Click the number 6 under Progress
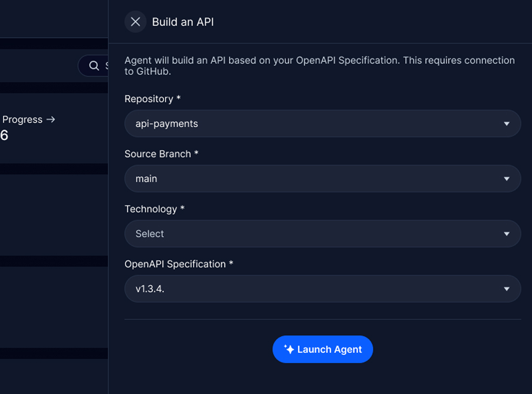 (x=4, y=135)
